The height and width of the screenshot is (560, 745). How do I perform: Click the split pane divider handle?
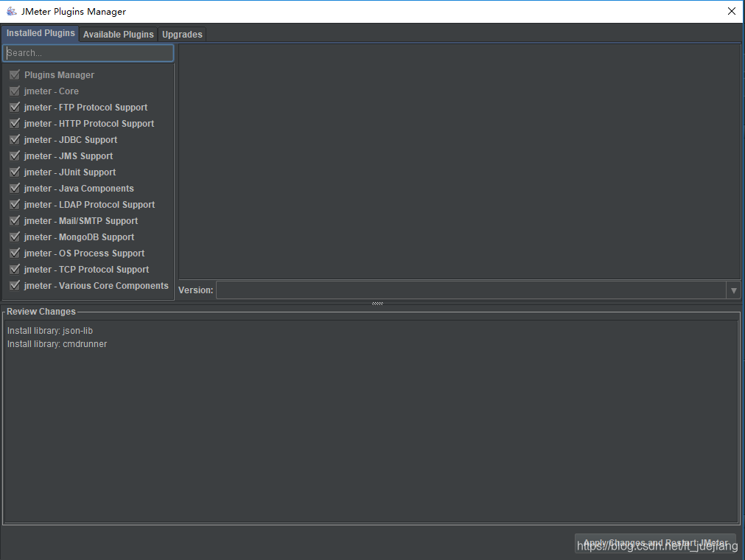click(x=377, y=303)
